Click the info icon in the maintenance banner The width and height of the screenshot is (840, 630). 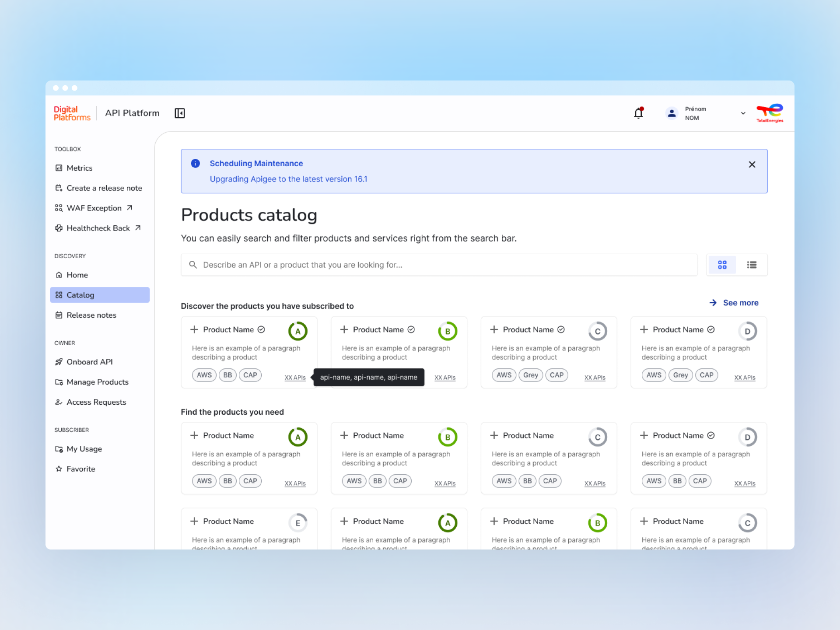[196, 163]
